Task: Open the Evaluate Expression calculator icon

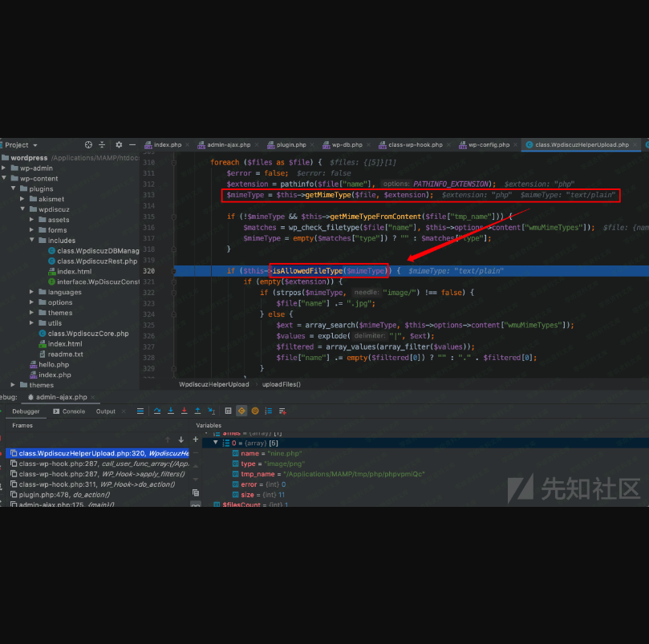Action: tap(228, 411)
